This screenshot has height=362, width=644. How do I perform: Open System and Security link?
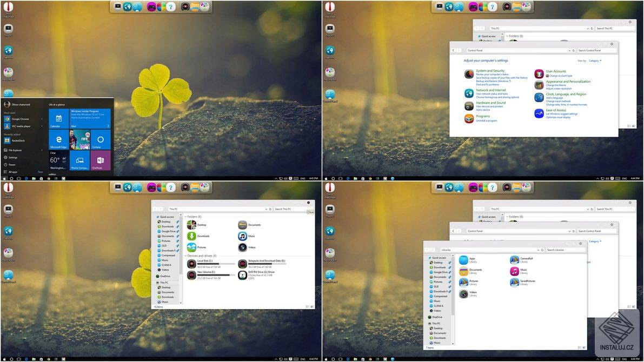tap(490, 71)
